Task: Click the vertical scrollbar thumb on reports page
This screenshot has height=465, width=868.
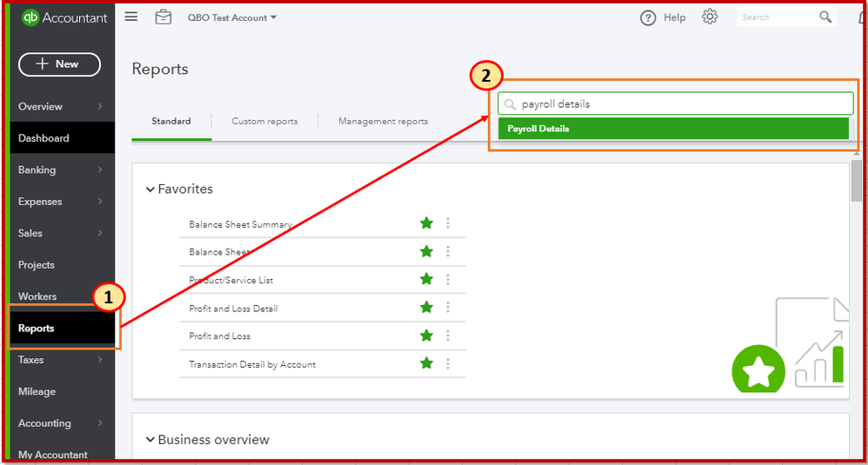Action: tap(857, 182)
